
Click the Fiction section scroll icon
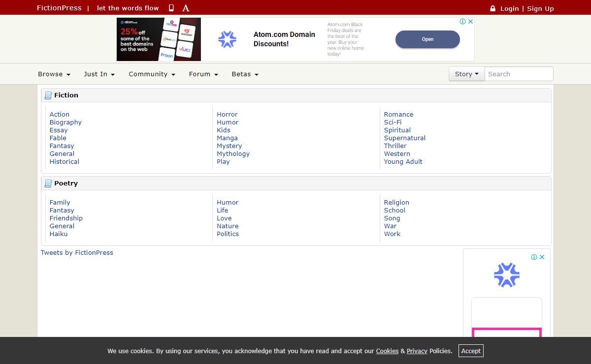click(x=48, y=95)
